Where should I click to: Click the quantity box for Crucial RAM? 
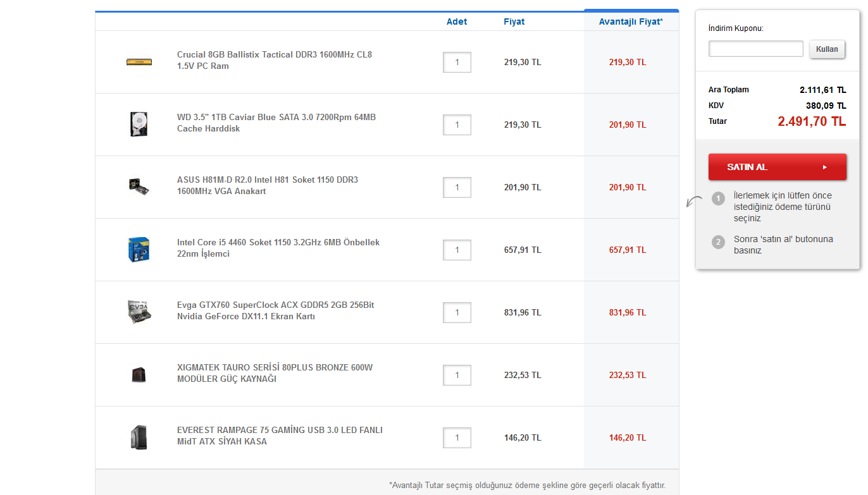[457, 62]
